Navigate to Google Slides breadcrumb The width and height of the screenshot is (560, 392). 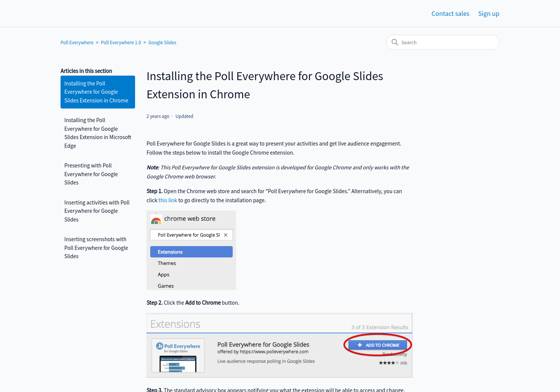162,43
